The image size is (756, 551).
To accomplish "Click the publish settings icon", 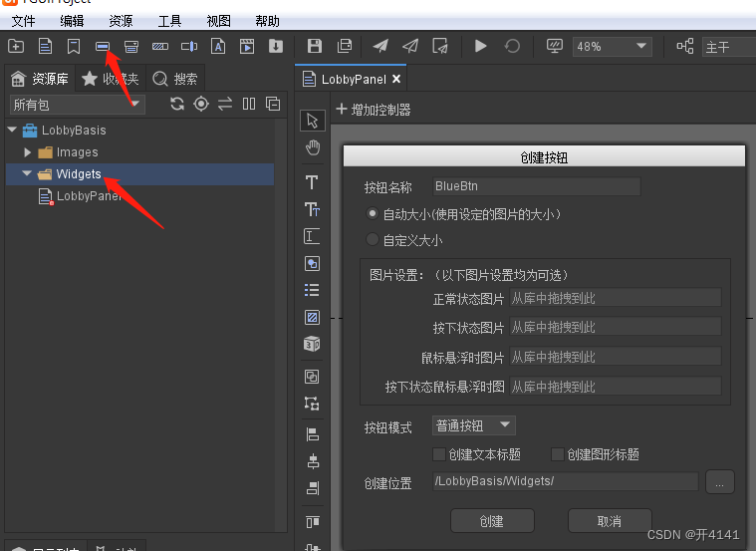I will tap(440, 46).
